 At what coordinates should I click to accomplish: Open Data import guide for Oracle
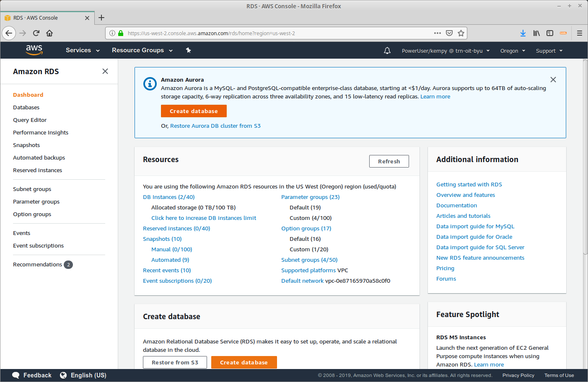click(x=474, y=237)
